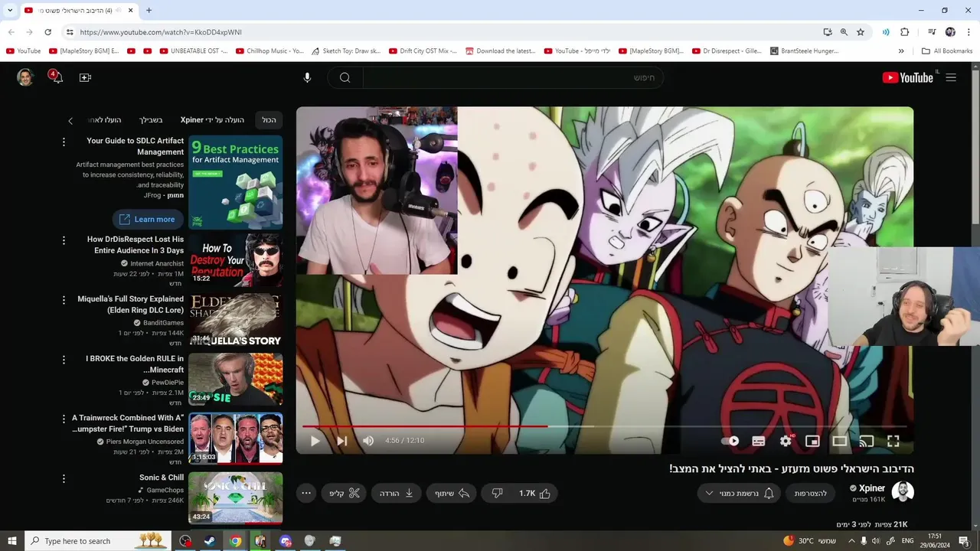This screenshot has height=551, width=980.
Task: Mute the video player volume
Action: pyautogui.click(x=368, y=441)
